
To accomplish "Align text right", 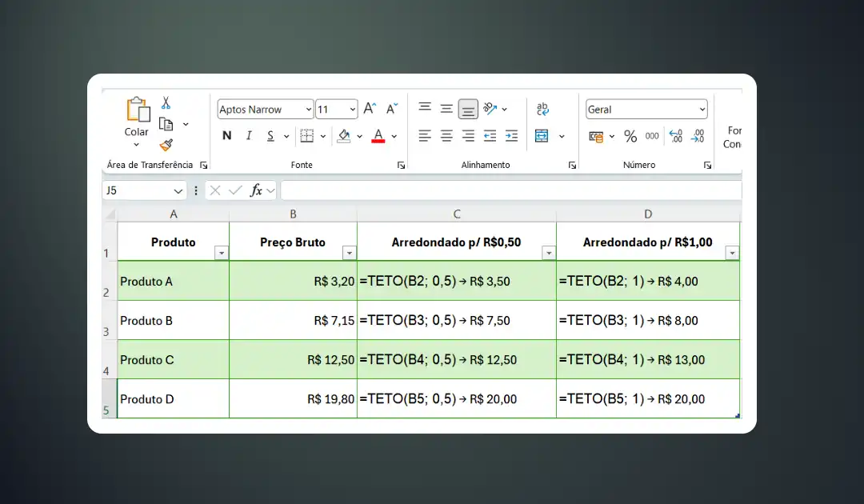I will [468, 135].
